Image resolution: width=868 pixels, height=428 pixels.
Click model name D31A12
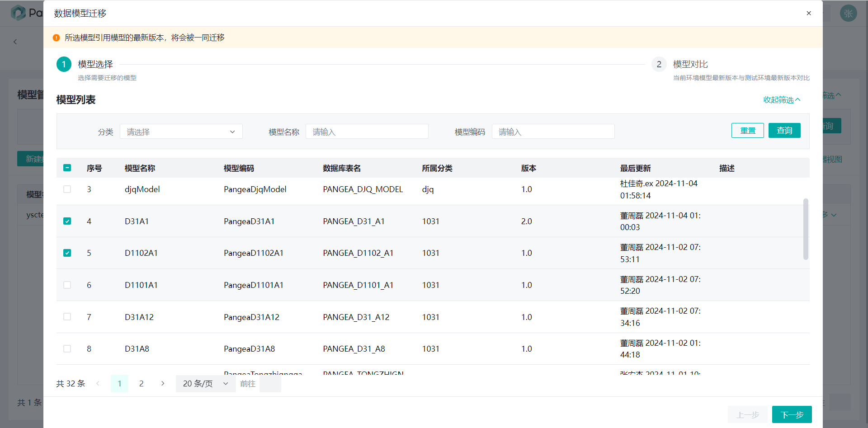139,317
